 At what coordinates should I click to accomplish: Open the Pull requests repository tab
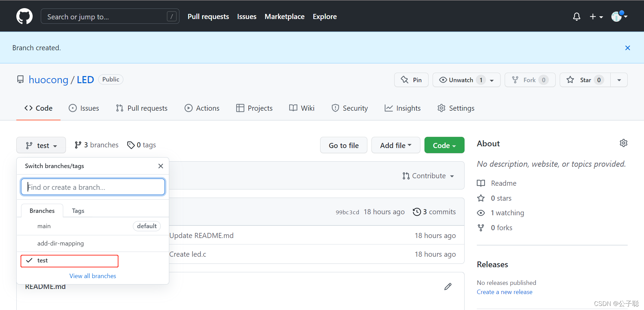pos(142,108)
